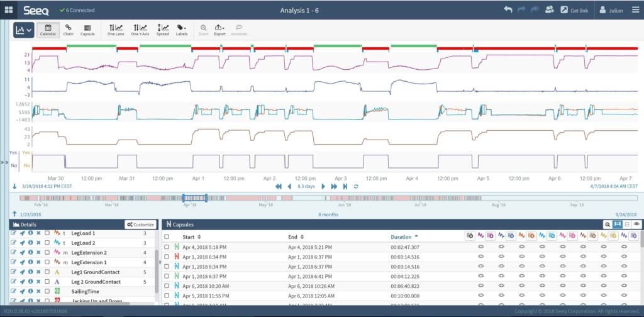Edit LegLoad 1 with its pencil icon

pos(14,233)
